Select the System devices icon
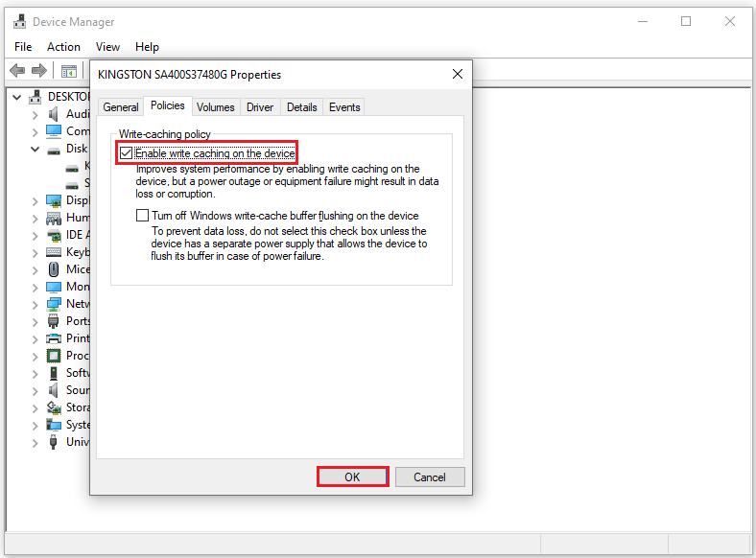Image resolution: width=756 pixels, height=558 pixels. (x=54, y=425)
